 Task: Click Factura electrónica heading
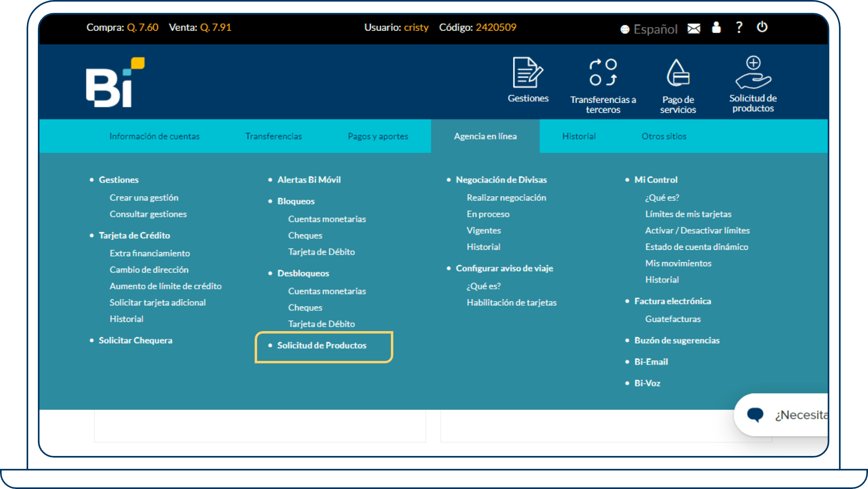point(672,301)
